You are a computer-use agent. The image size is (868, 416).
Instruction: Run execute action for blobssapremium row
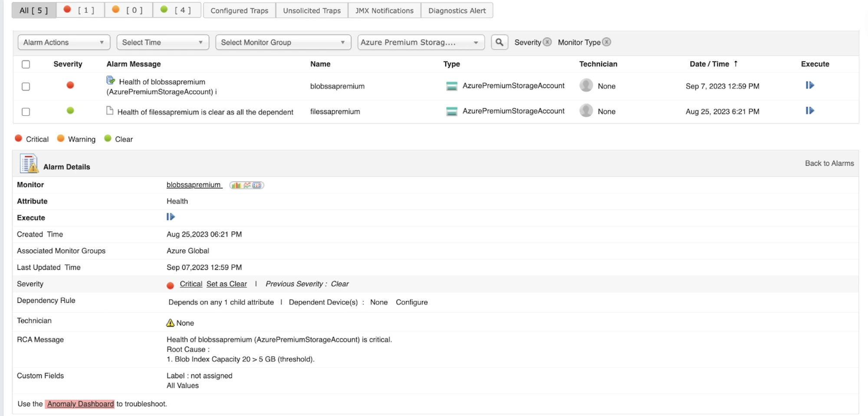(810, 85)
